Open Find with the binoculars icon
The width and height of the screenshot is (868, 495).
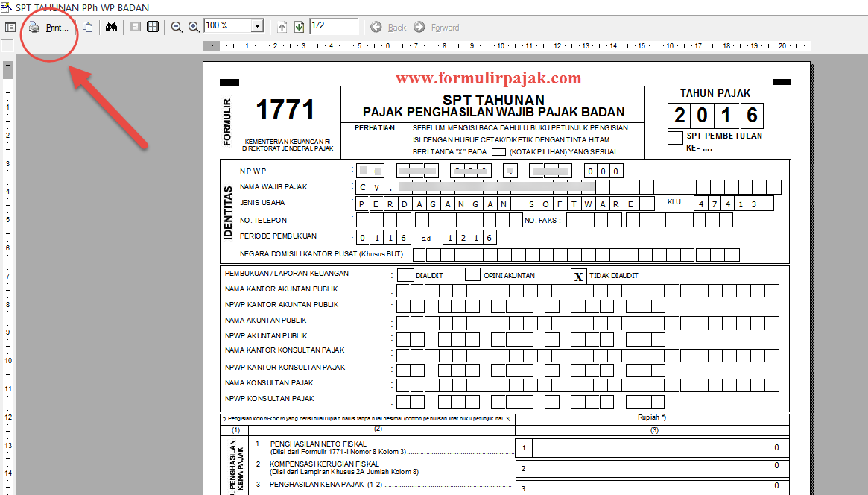(111, 27)
